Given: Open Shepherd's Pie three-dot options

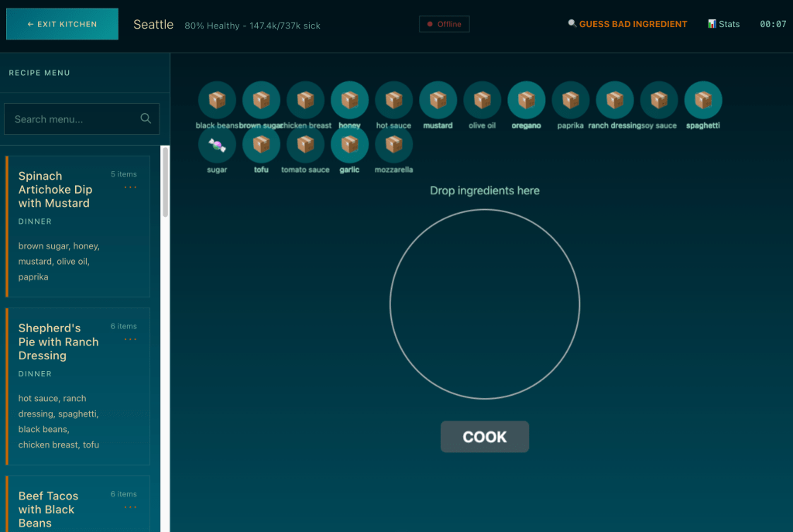Looking at the screenshot, I should pos(130,339).
